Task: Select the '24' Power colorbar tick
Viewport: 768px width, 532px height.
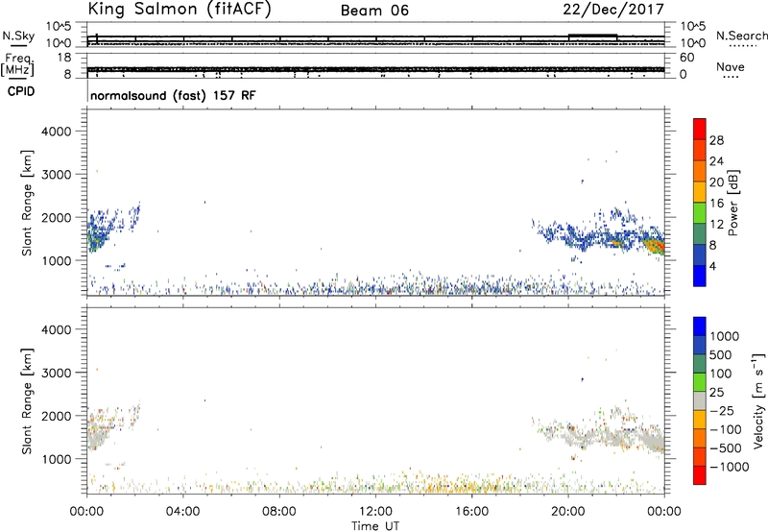Action: click(716, 161)
